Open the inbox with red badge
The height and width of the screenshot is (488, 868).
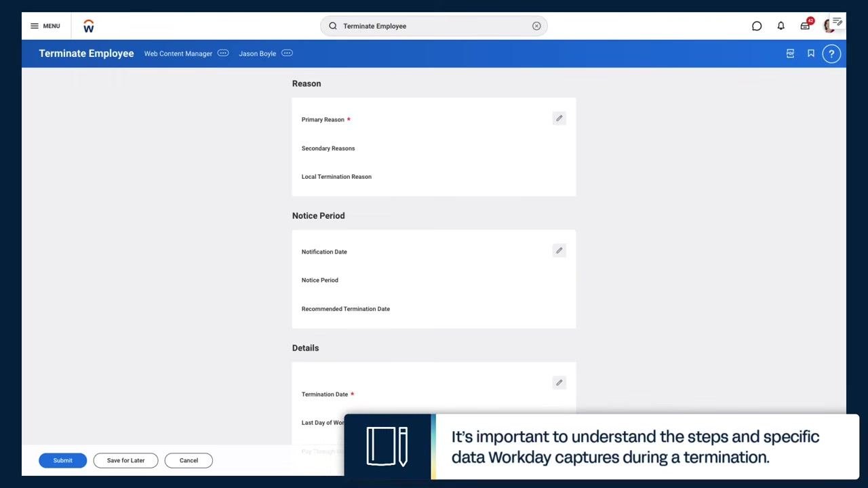[x=806, y=25]
